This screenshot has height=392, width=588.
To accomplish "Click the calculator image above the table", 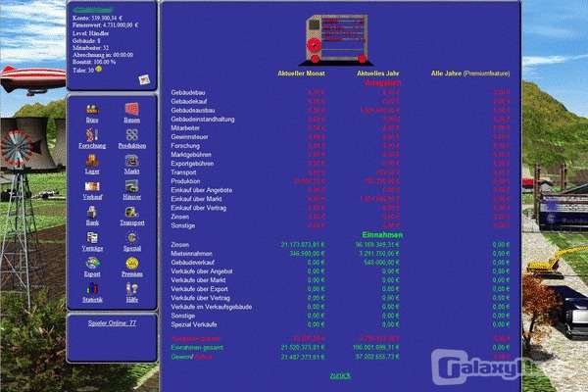I will [x=336, y=39].
